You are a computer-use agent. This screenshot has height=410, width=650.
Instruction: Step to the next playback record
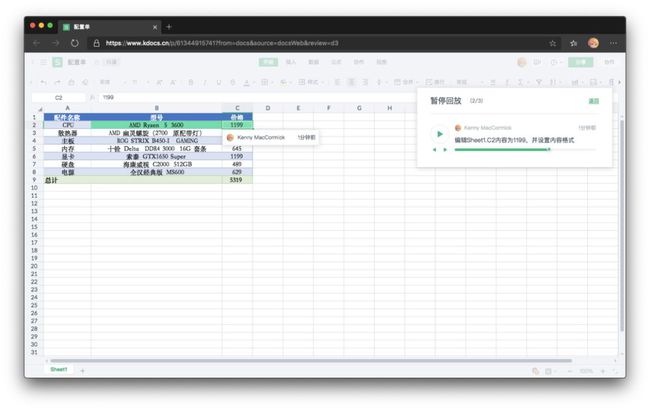point(445,150)
